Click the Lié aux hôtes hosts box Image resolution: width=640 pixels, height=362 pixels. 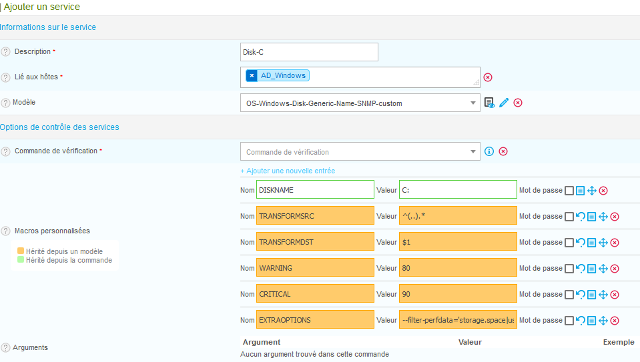pyautogui.click(x=360, y=77)
